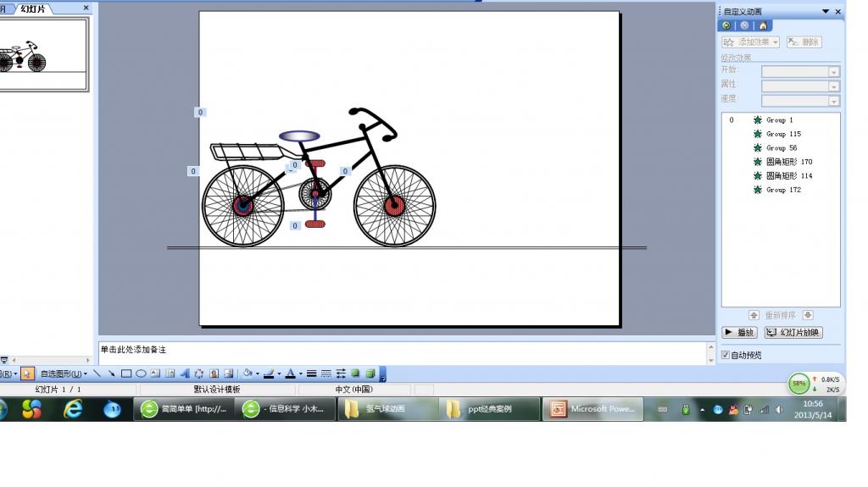This screenshot has height=487, width=868.
Task: Click the volume speaker tray icon
Action: tap(779, 410)
